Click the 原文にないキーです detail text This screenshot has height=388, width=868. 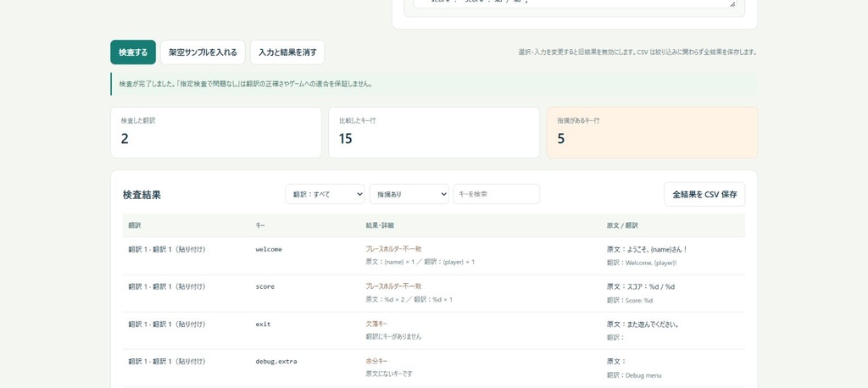(389, 374)
